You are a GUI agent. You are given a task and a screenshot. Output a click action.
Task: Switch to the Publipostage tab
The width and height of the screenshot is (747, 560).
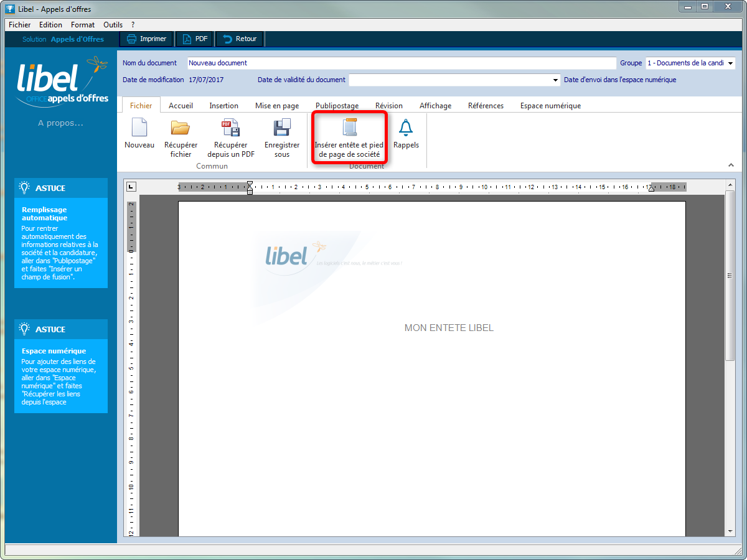[x=337, y=106]
